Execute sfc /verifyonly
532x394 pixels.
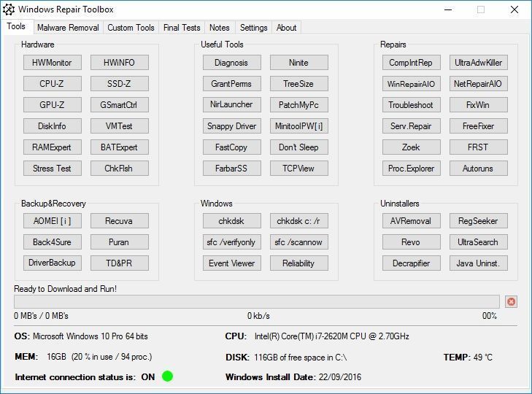coord(232,242)
